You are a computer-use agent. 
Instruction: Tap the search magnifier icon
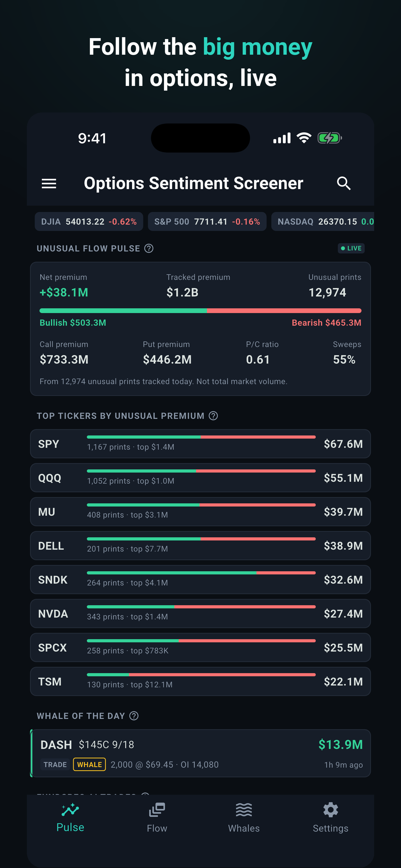[344, 183]
